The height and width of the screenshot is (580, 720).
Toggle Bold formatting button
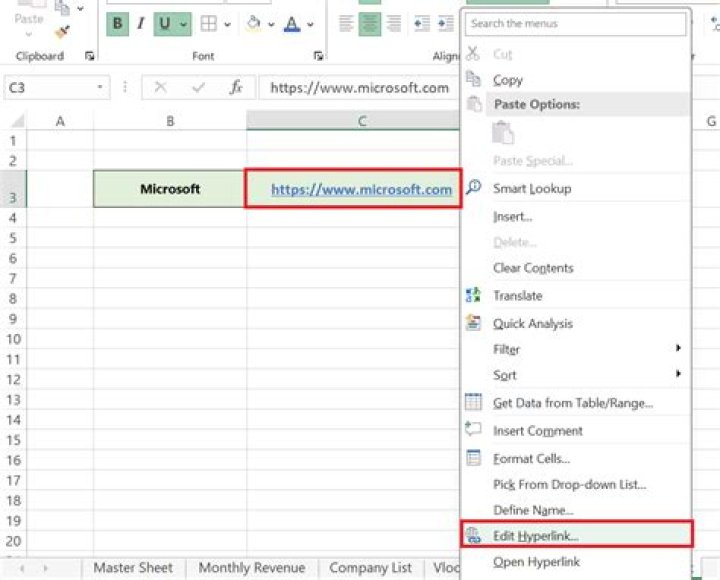[x=118, y=23]
